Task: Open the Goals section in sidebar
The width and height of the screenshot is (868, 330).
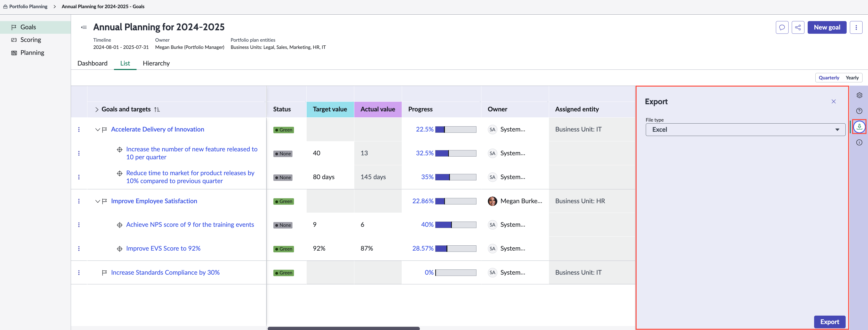Action: pyautogui.click(x=35, y=27)
